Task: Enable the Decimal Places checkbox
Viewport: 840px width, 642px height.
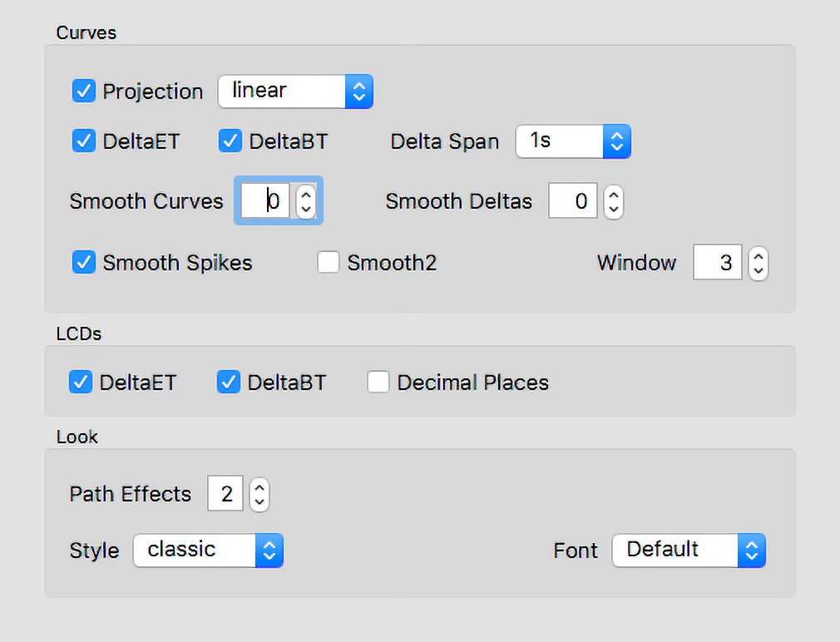Action: [x=378, y=383]
